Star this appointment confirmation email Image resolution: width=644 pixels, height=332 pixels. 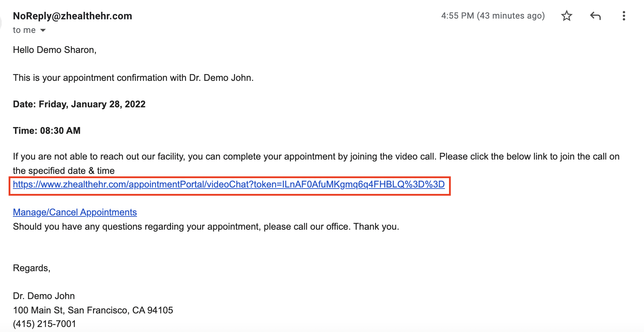[x=567, y=16]
